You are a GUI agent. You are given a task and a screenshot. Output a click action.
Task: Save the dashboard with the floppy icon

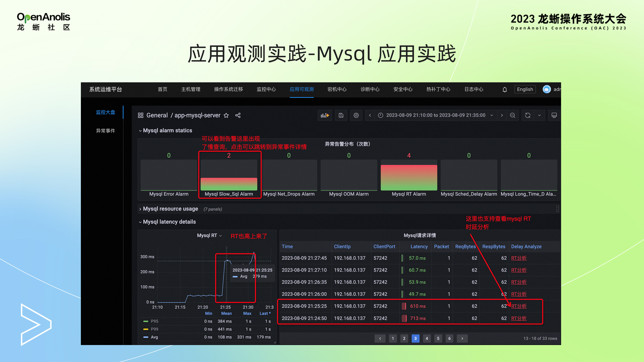(x=341, y=116)
